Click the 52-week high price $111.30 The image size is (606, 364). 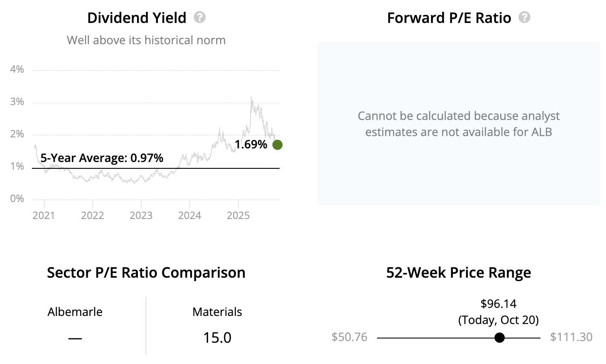[x=571, y=337]
